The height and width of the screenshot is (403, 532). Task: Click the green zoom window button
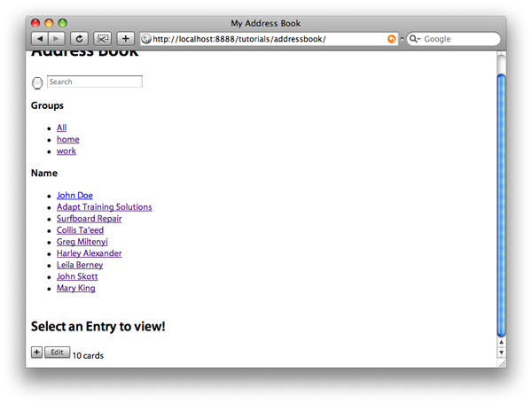click(62, 23)
